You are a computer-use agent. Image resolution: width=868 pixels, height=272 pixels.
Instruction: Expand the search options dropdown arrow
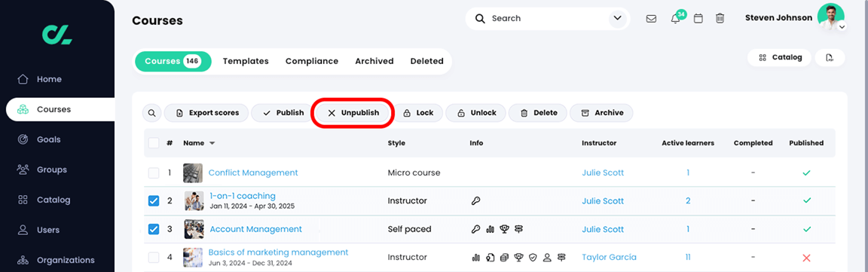click(x=618, y=18)
